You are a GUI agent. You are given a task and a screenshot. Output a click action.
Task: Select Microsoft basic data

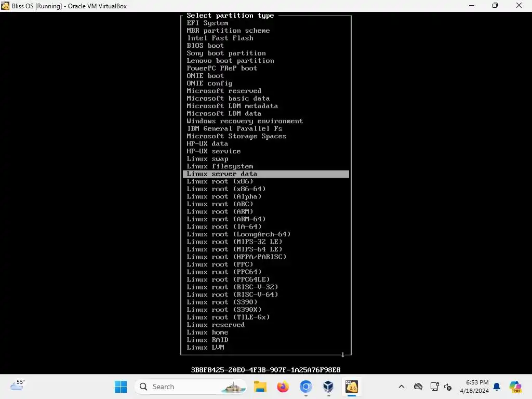(x=228, y=98)
